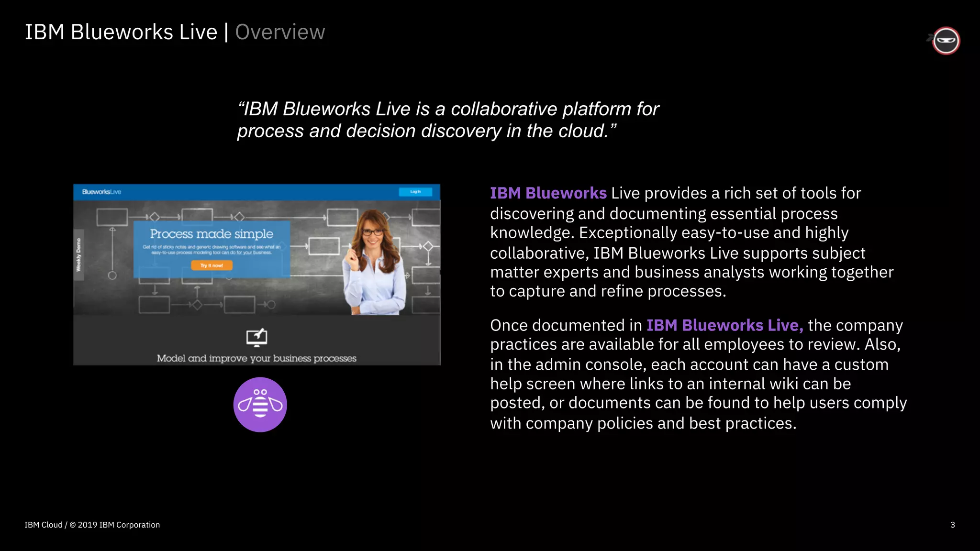Click the woman with glasses photo
The image size is (980, 551).
[x=375, y=262]
